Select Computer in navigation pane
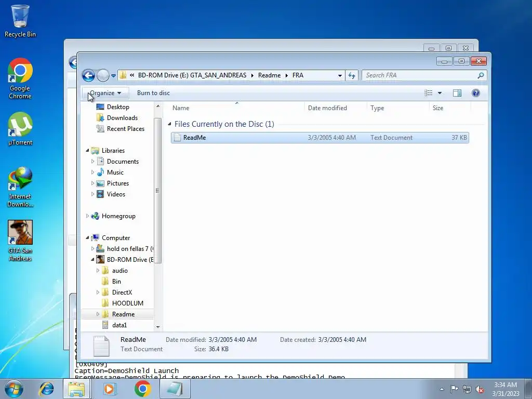 point(116,238)
